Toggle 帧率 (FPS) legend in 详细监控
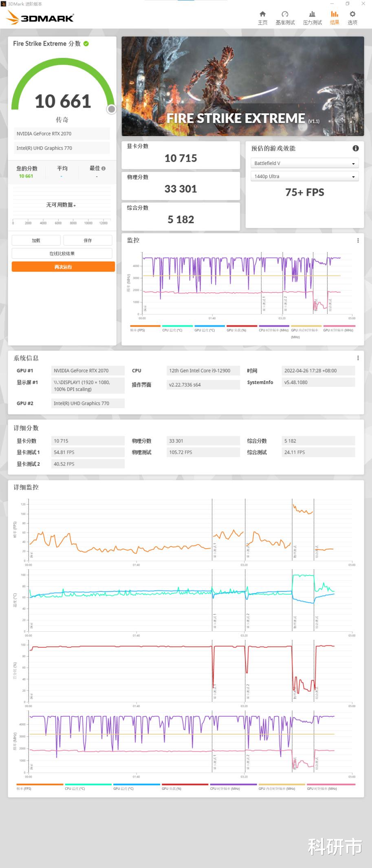Viewport: 372px width, 868px height. click(40, 787)
